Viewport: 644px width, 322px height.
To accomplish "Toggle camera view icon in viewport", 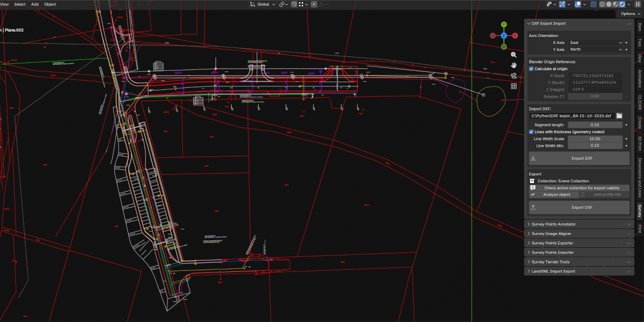I will pyautogui.click(x=514, y=75).
